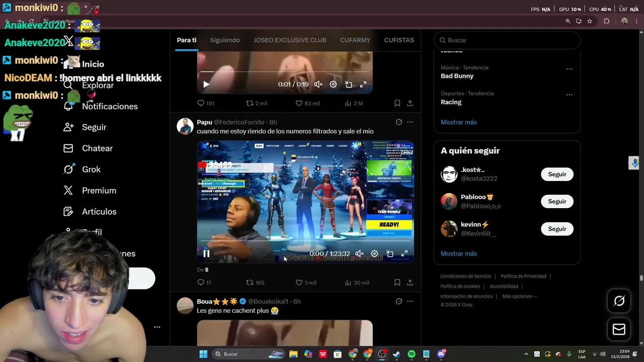Open Grok actions on the Boua post
Viewport: 644px width, 362px height.
coord(399,301)
